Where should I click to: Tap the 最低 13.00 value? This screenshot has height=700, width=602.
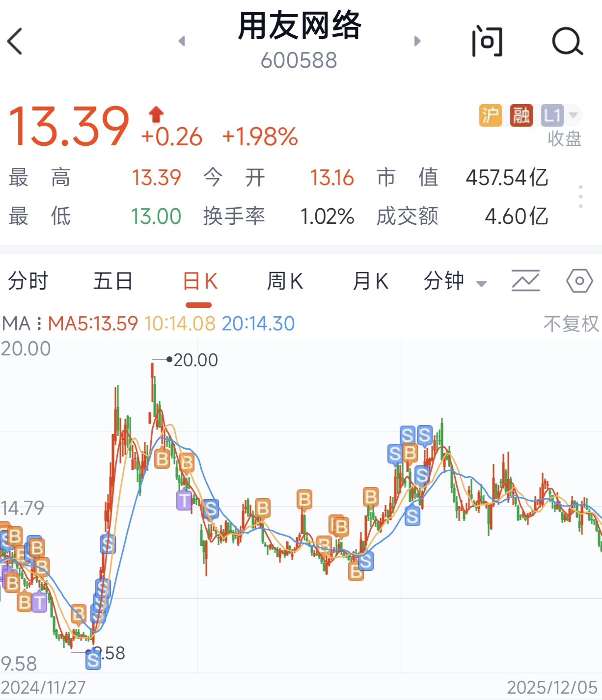coord(156,216)
